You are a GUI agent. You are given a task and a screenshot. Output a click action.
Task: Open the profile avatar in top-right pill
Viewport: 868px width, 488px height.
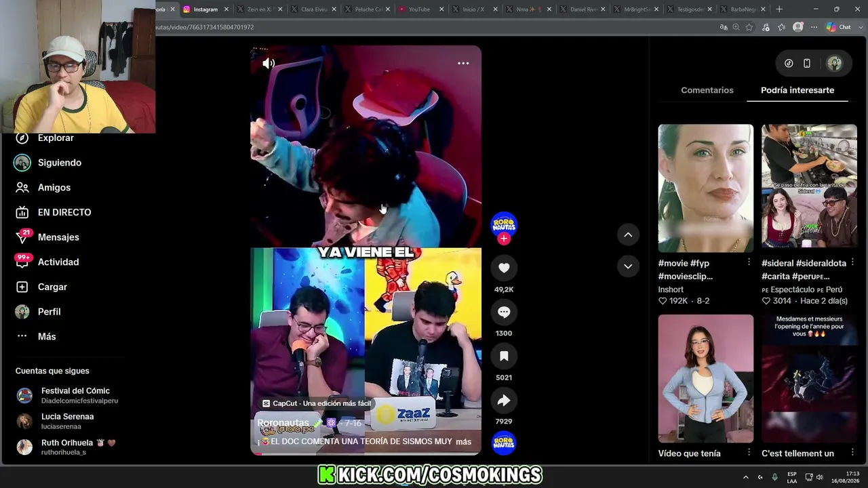coord(834,64)
